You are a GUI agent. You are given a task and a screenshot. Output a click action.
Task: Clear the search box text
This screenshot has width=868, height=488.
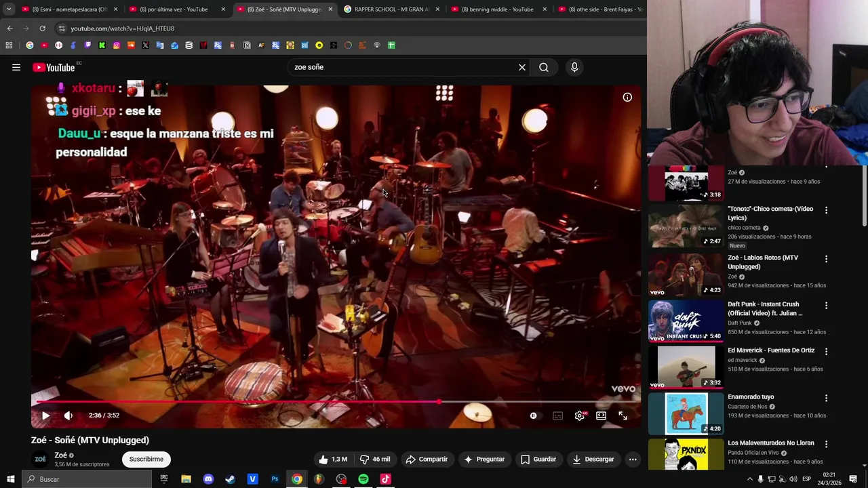click(522, 67)
